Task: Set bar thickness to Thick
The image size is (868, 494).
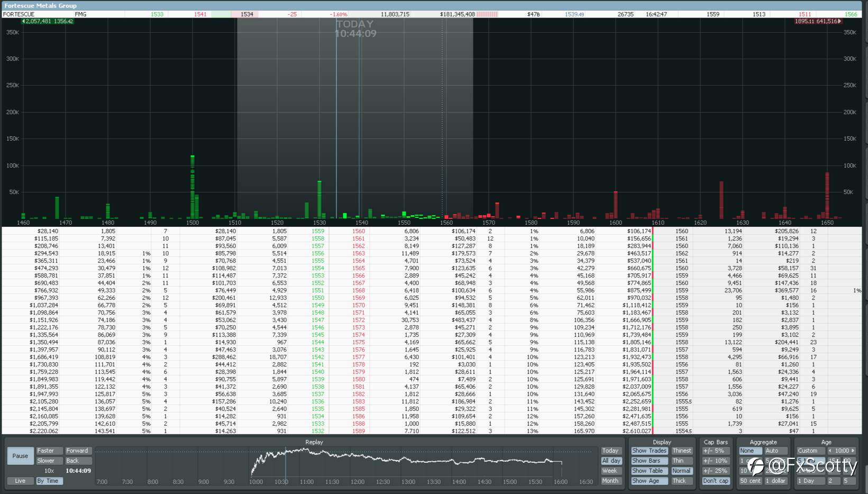Action: (682, 481)
